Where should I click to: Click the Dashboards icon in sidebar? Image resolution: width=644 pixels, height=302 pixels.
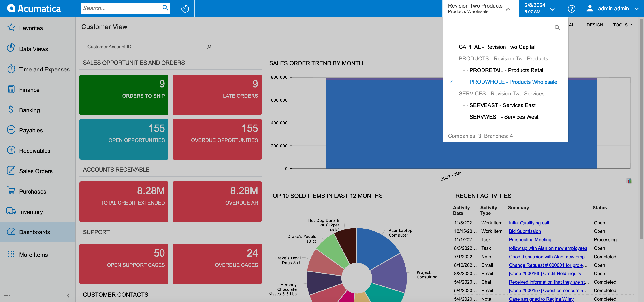[11, 232]
